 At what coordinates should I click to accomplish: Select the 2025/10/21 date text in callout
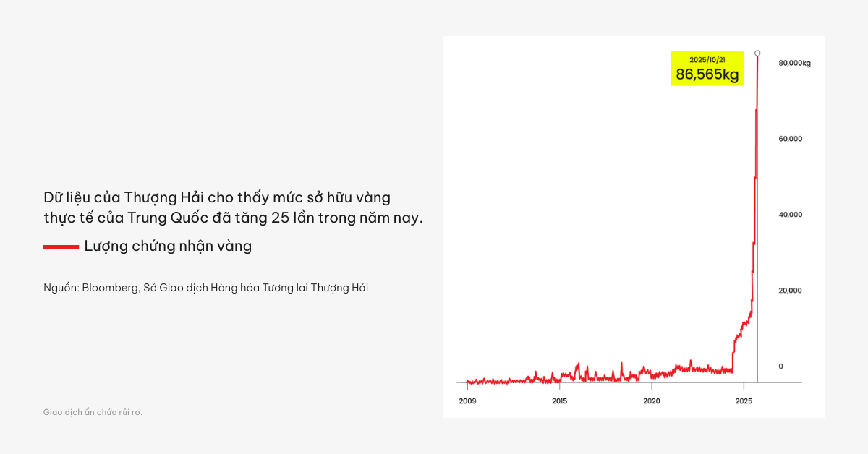707,59
